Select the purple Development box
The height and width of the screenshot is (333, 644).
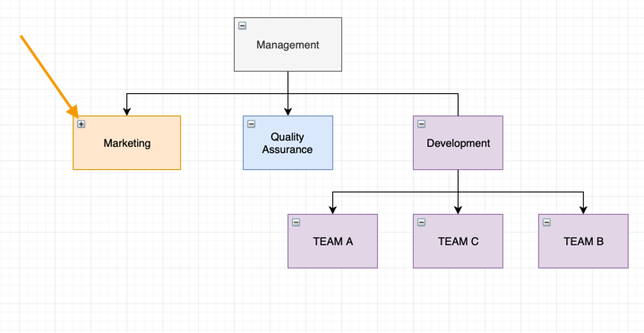click(458, 143)
